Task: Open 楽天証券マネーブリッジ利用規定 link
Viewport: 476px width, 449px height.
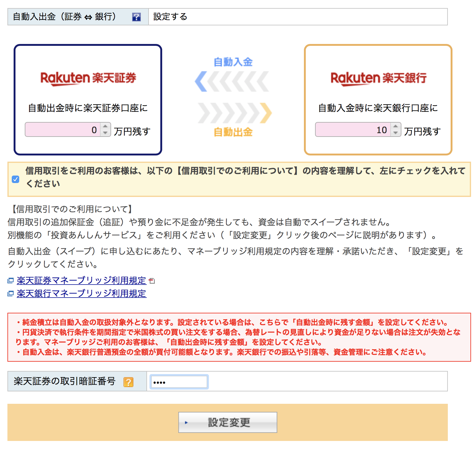Action: (x=81, y=281)
